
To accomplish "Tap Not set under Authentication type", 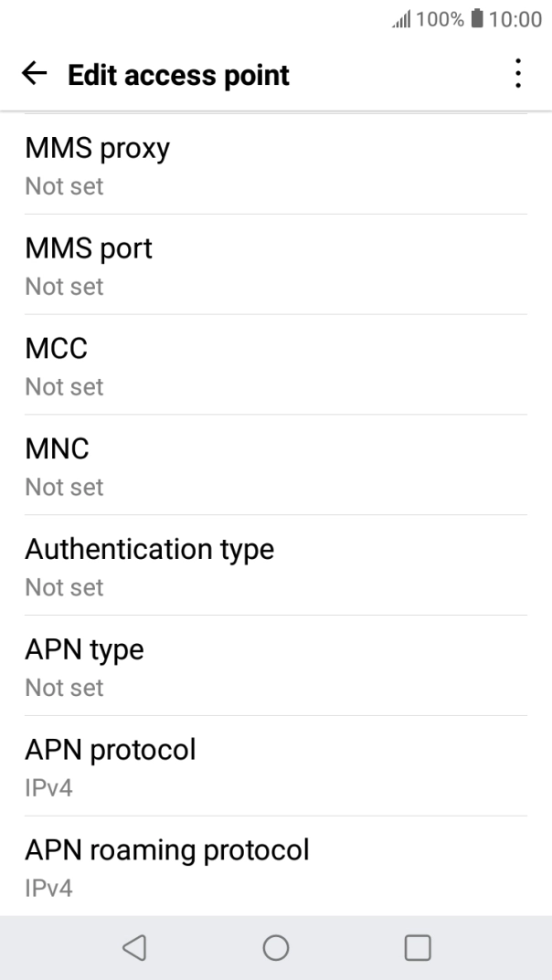I will [x=64, y=587].
